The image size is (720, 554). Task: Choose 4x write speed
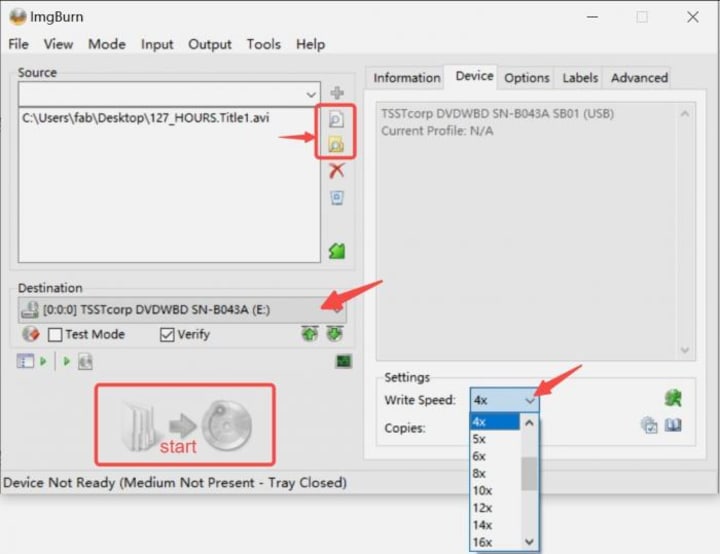tap(495, 422)
